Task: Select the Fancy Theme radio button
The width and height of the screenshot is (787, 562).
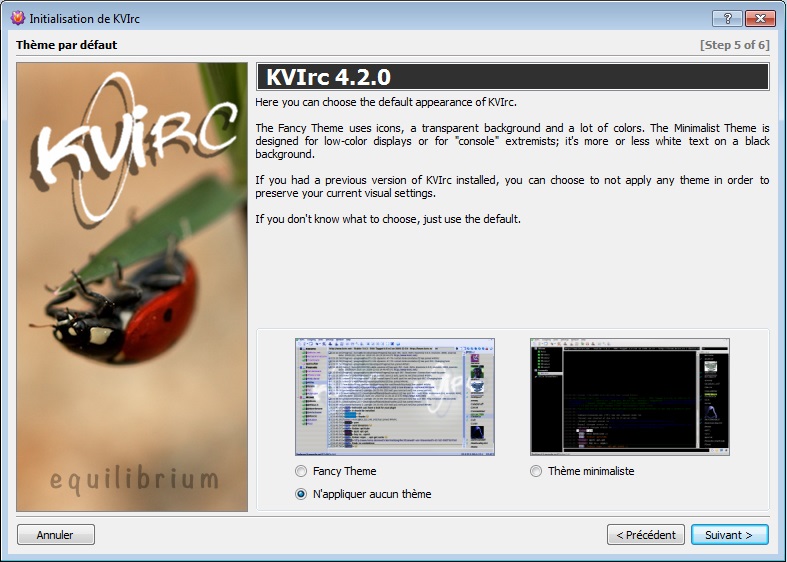Action: pyautogui.click(x=301, y=471)
